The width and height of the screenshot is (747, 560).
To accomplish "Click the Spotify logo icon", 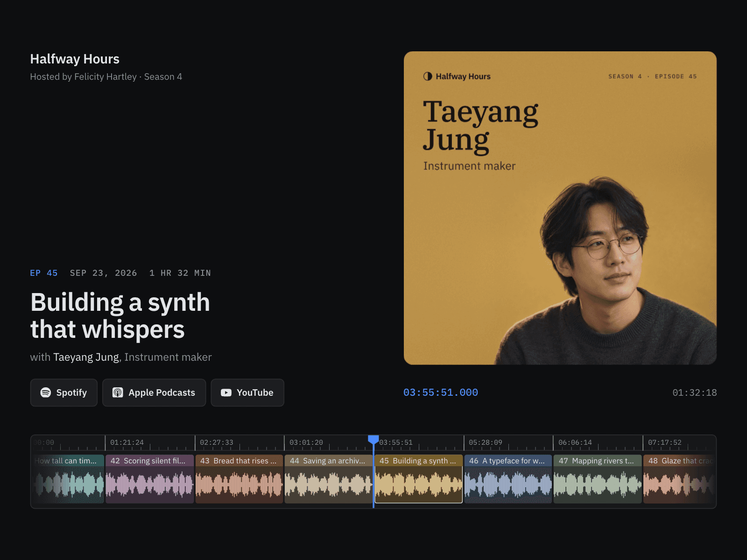I will pos(45,392).
